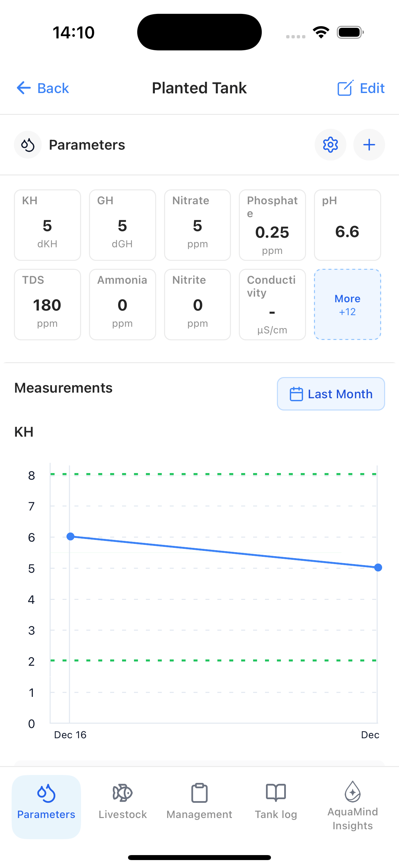Tap the Conductivity parameter card
The image size is (399, 868).
(x=272, y=305)
